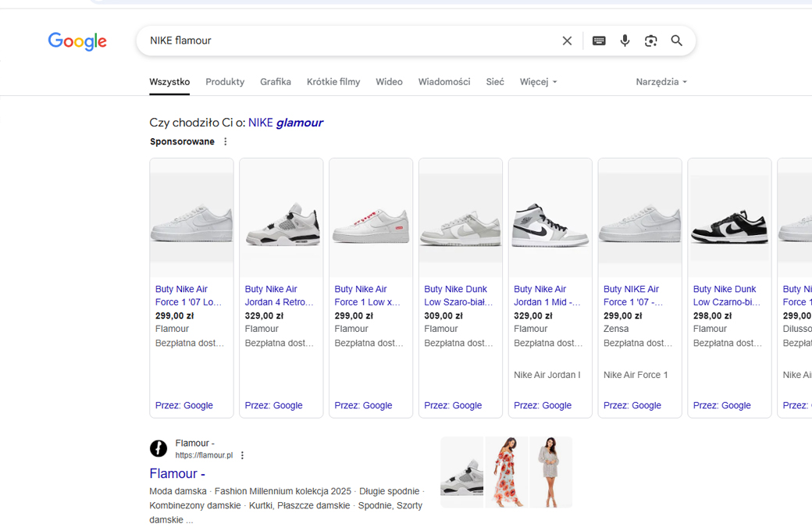The image size is (812, 531).
Task: Open Buty Nike Air Jordan 4 Retro listing
Action: pos(279,295)
